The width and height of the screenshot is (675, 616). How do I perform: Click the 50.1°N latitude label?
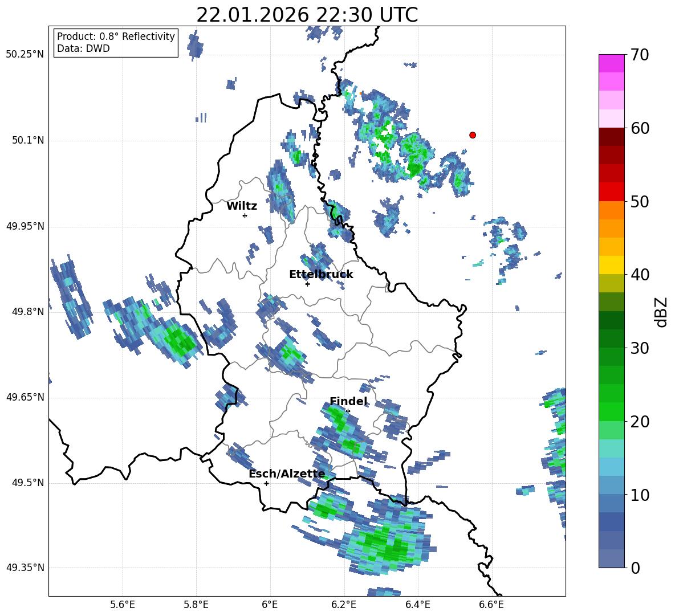pos(28,140)
